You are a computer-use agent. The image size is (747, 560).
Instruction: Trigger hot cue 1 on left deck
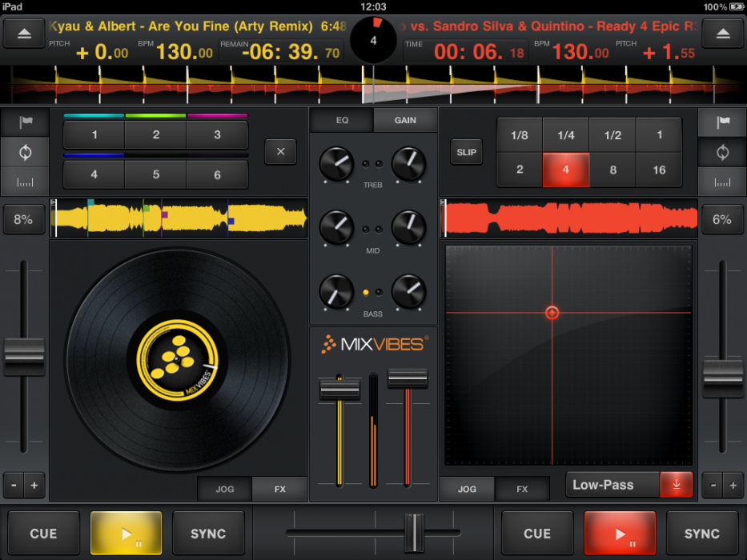94,134
